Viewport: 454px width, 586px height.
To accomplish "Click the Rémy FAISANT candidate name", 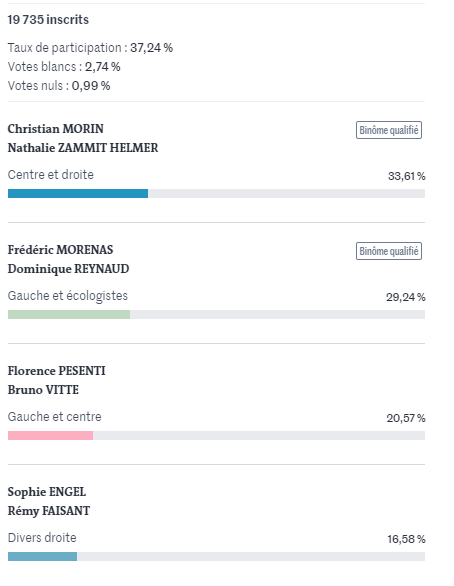I will (x=49, y=511).
